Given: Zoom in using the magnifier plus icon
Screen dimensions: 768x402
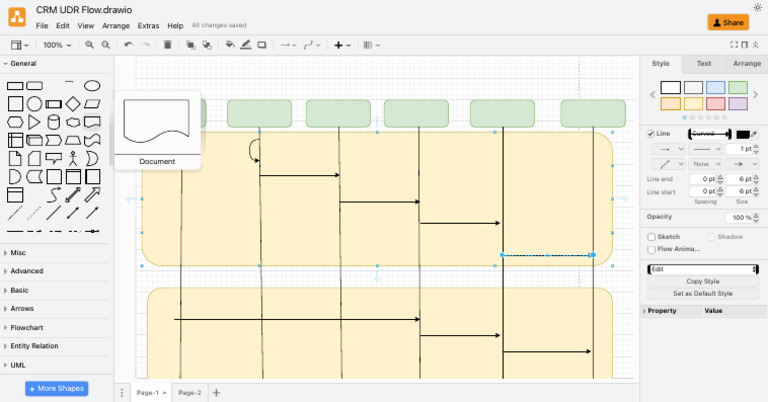Looking at the screenshot, I should pyautogui.click(x=89, y=45).
